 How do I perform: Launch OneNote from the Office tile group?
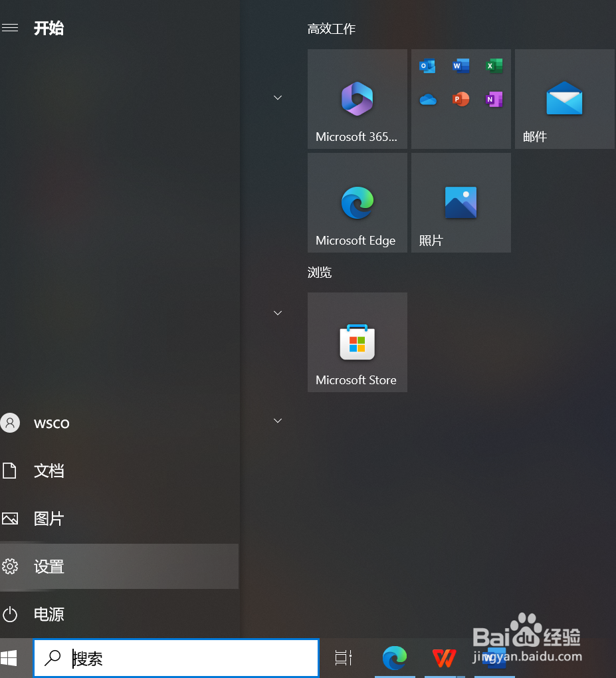(494, 100)
